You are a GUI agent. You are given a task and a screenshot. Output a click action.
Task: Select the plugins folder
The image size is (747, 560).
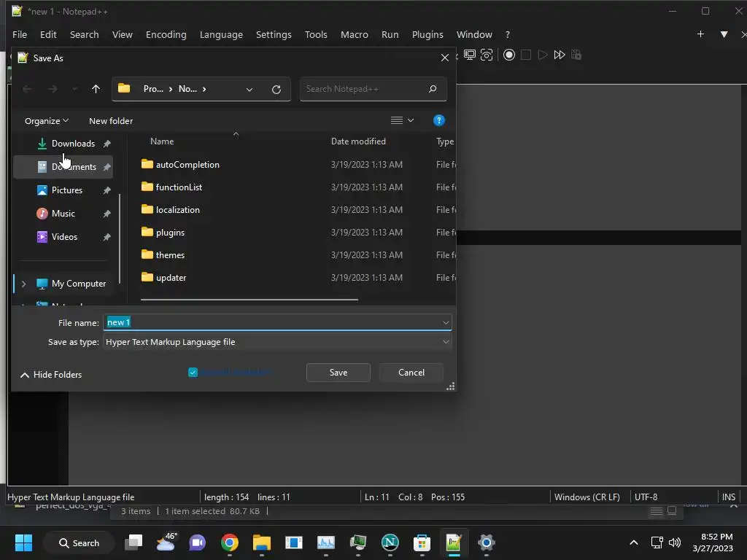click(x=170, y=233)
